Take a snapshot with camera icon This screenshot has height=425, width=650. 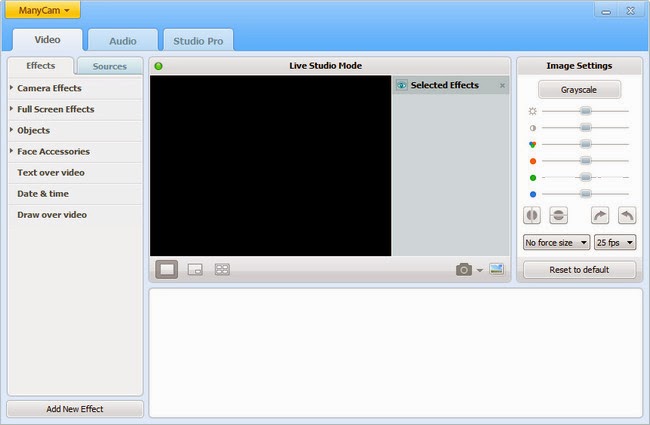pos(464,270)
